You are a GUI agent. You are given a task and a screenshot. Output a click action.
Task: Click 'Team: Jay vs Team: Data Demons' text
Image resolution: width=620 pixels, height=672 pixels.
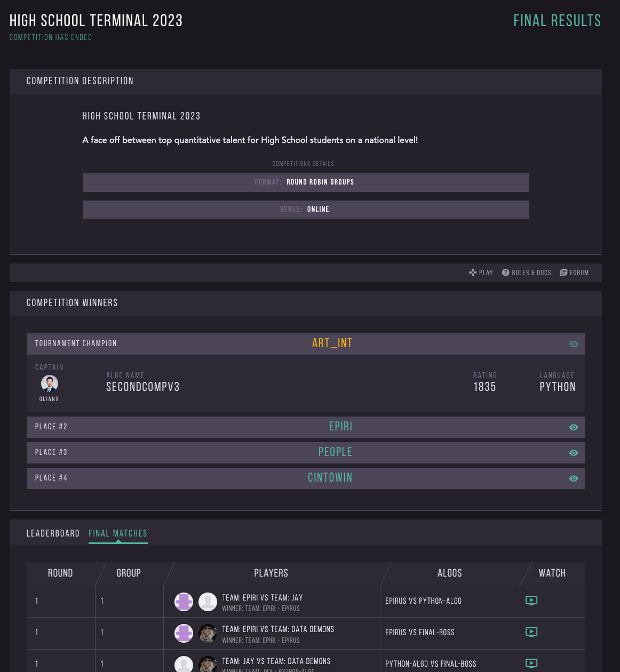[x=276, y=661]
